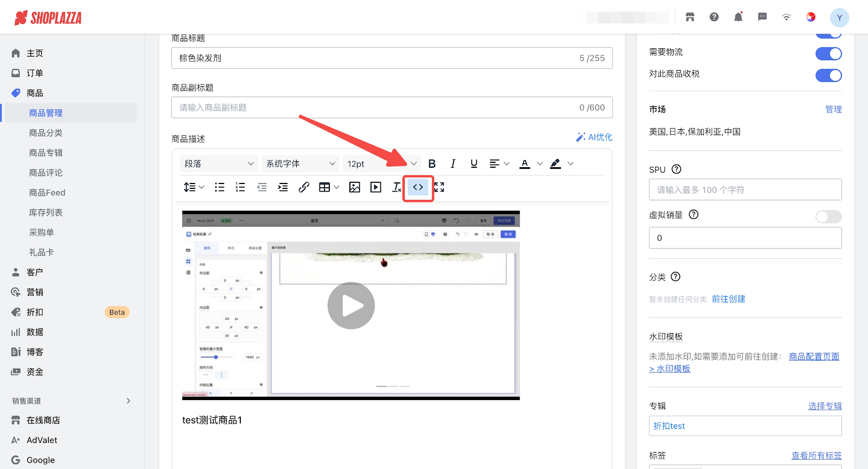
Task: Open the 系统字体 font dropdown
Action: click(x=300, y=164)
